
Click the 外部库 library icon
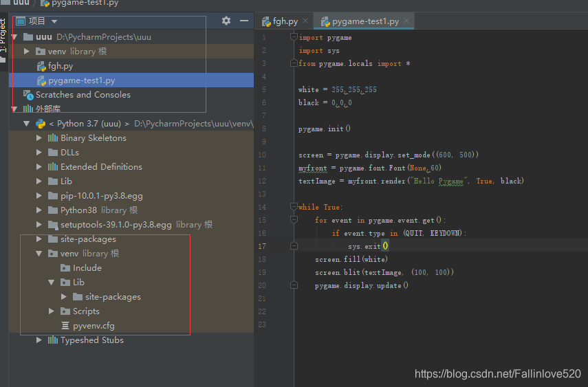[28, 109]
